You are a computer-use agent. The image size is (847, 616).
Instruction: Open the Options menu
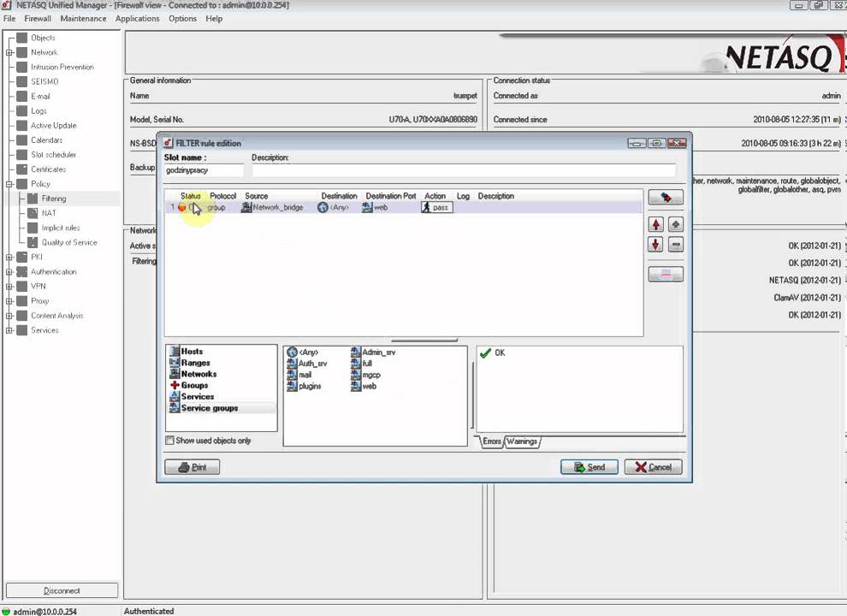pyautogui.click(x=182, y=18)
